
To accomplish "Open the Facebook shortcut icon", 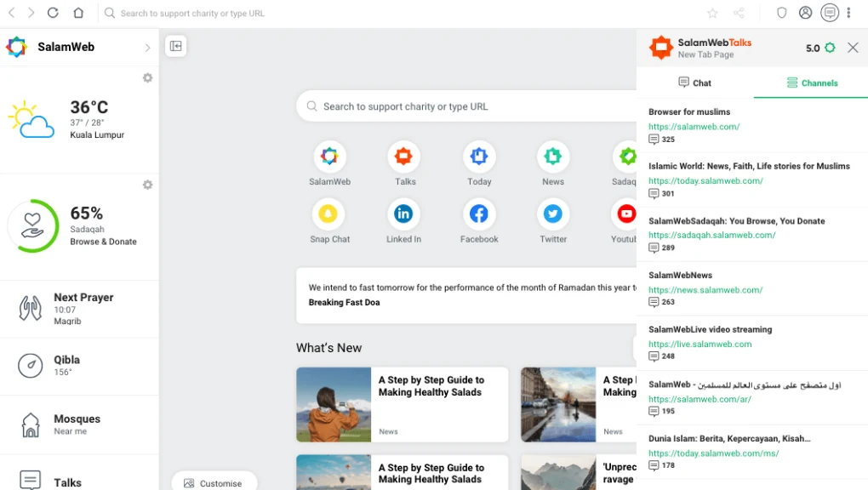I will 478,214.
